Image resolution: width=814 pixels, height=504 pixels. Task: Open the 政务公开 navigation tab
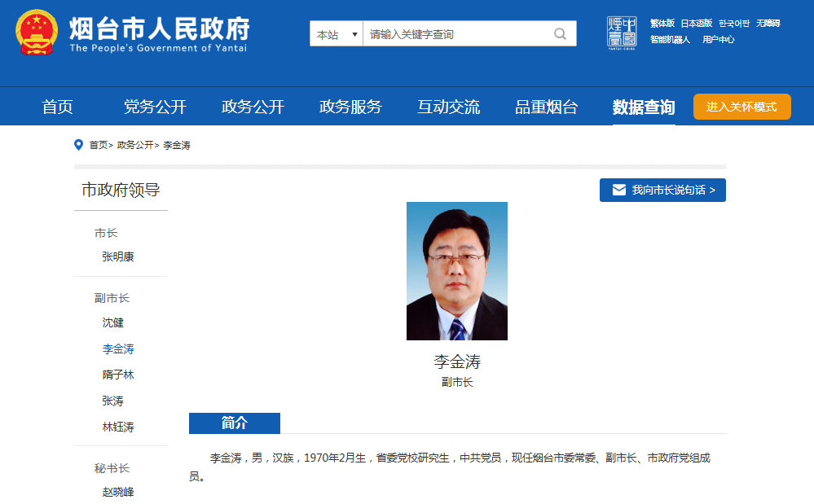[253, 107]
